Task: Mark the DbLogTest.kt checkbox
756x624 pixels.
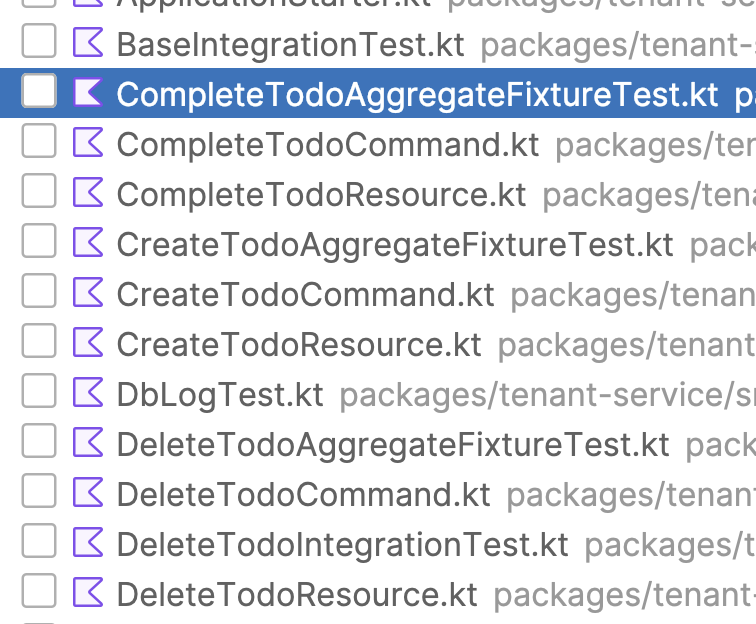Action: pyautogui.click(x=39, y=393)
